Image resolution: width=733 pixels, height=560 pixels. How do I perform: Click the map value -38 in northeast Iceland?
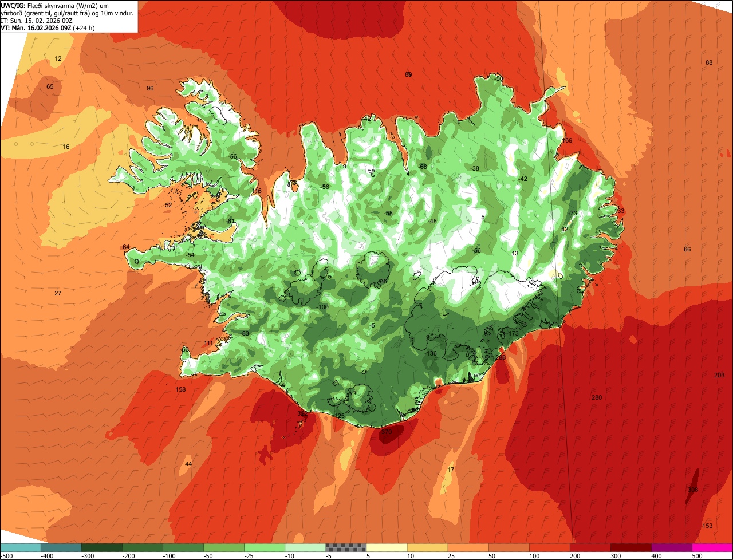point(474,168)
